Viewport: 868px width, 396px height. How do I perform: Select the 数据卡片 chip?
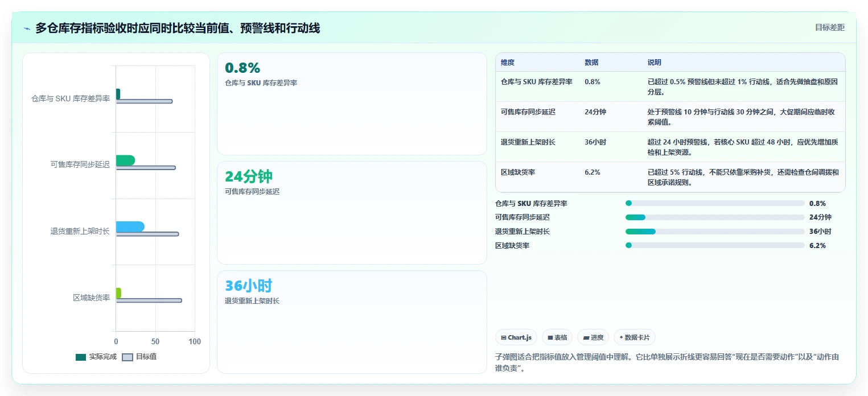pos(634,337)
